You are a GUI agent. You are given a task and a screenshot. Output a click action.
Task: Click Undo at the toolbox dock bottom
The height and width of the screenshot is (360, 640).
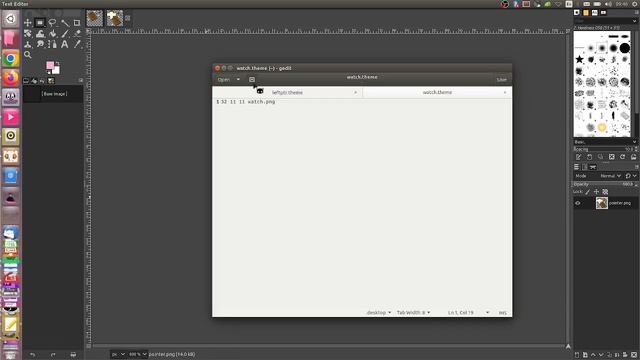tap(32, 354)
